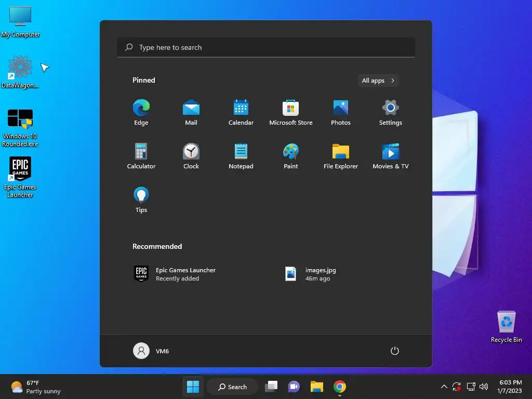Open File Explorer on the taskbar
Image resolution: width=532 pixels, height=399 pixels.
(316, 387)
